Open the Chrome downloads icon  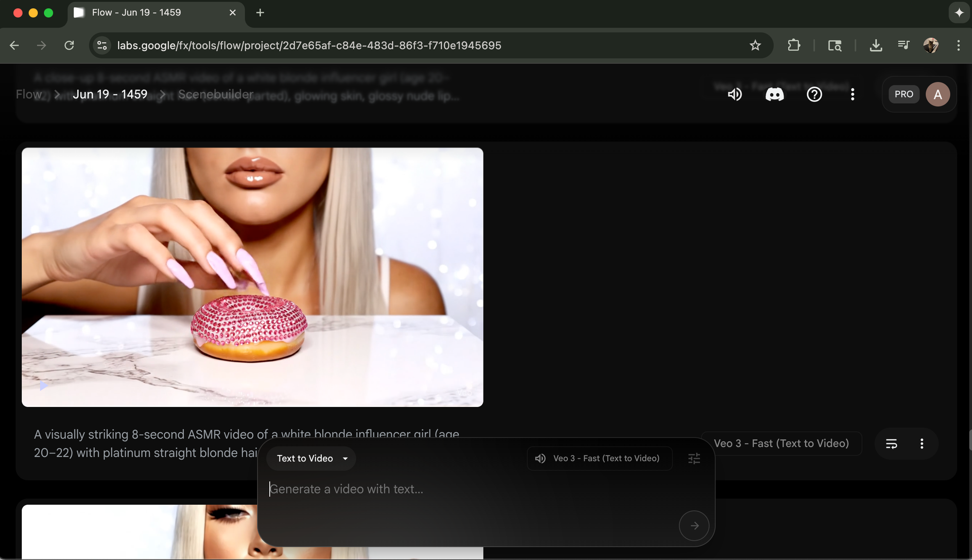876,45
